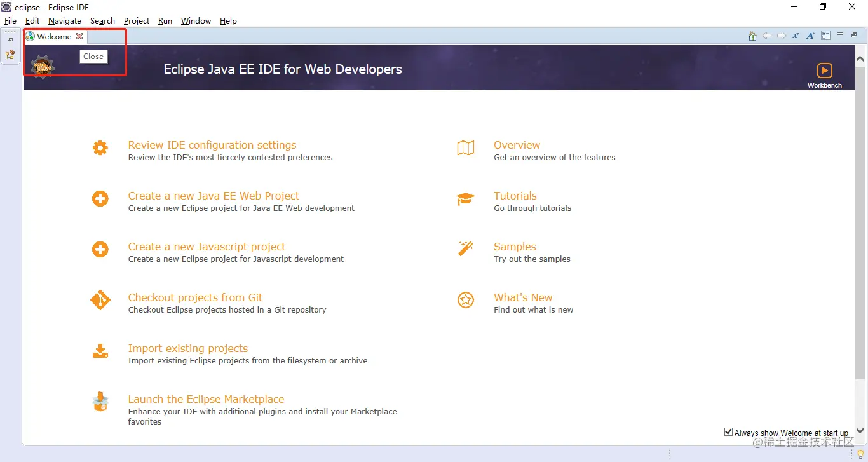Click text 'Find out what is new'
The width and height of the screenshot is (868, 462).
533,309
